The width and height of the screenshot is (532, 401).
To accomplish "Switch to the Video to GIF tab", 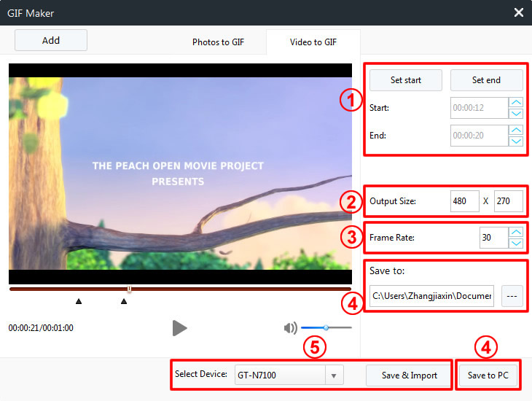I will coord(313,42).
